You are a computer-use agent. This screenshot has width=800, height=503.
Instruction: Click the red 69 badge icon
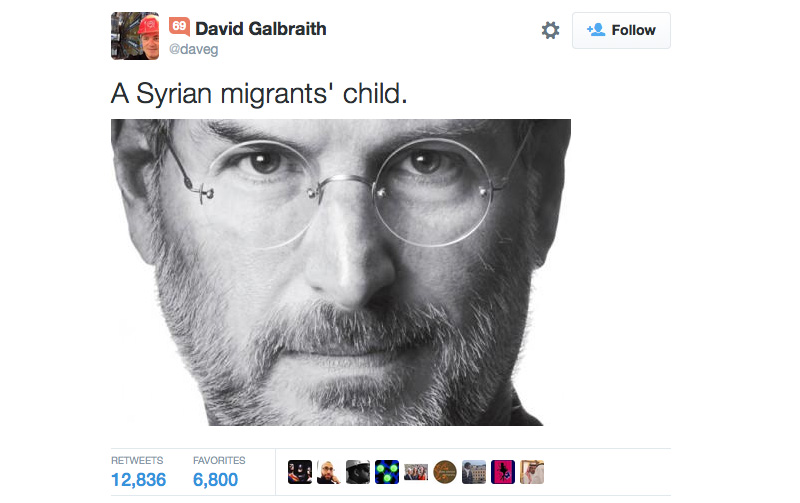(x=179, y=26)
